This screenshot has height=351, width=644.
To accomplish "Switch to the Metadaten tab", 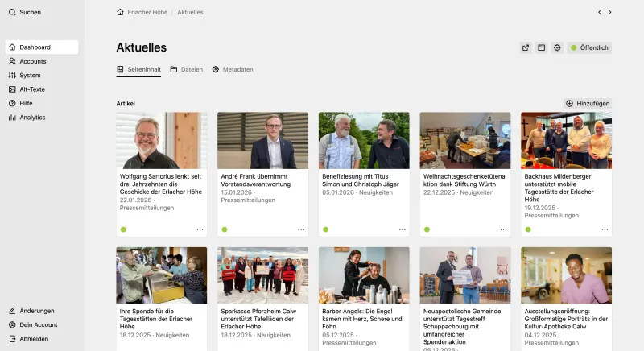I will tap(233, 69).
